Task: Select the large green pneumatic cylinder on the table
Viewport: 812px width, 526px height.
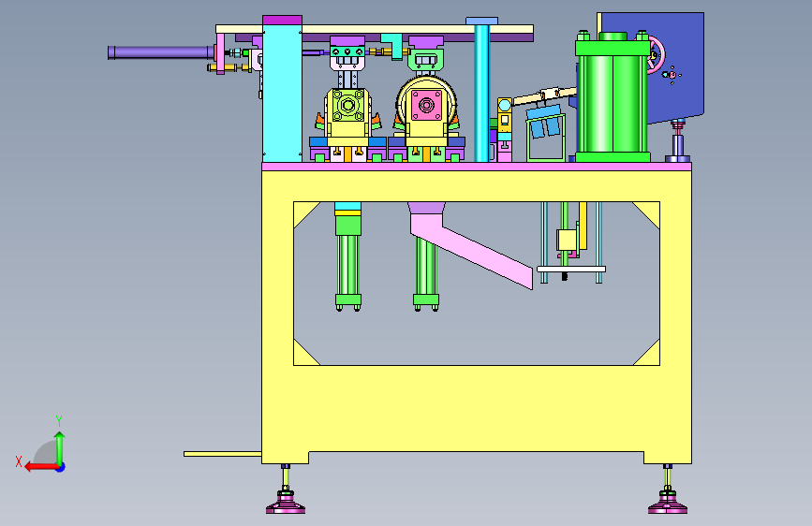Action: click(613, 97)
